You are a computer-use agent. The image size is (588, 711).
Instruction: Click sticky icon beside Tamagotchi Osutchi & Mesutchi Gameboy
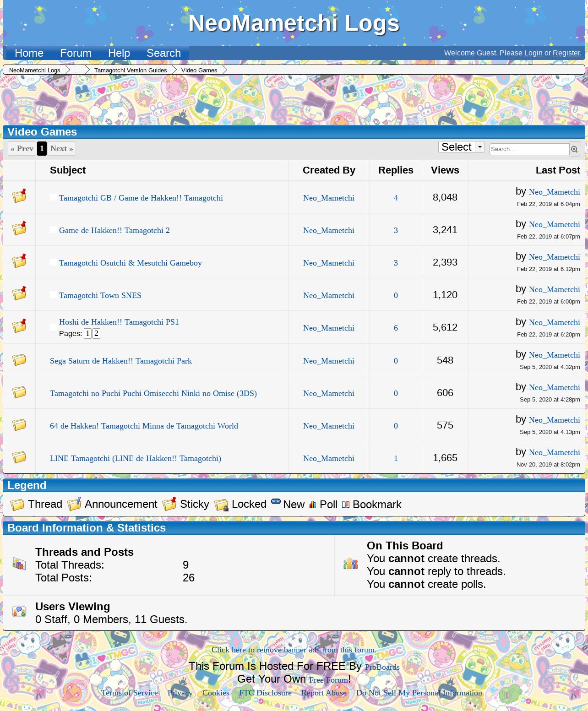(19, 261)
